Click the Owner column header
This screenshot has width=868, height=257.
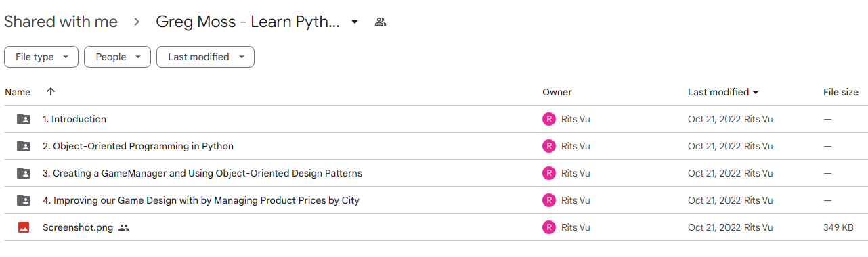(557, 92)
